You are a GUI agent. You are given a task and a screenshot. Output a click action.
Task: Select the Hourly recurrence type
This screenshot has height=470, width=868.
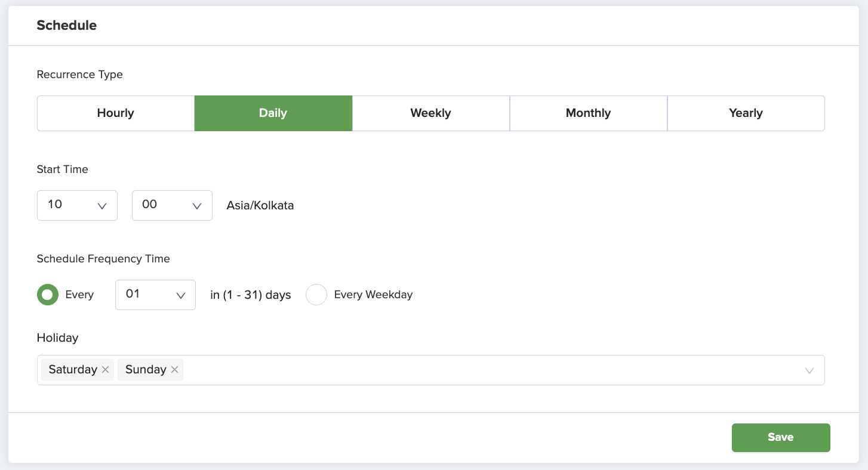click(x=116, y=113)
